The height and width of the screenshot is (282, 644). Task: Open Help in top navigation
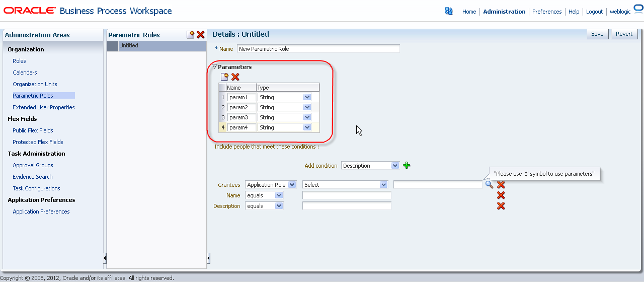(574, 12)
